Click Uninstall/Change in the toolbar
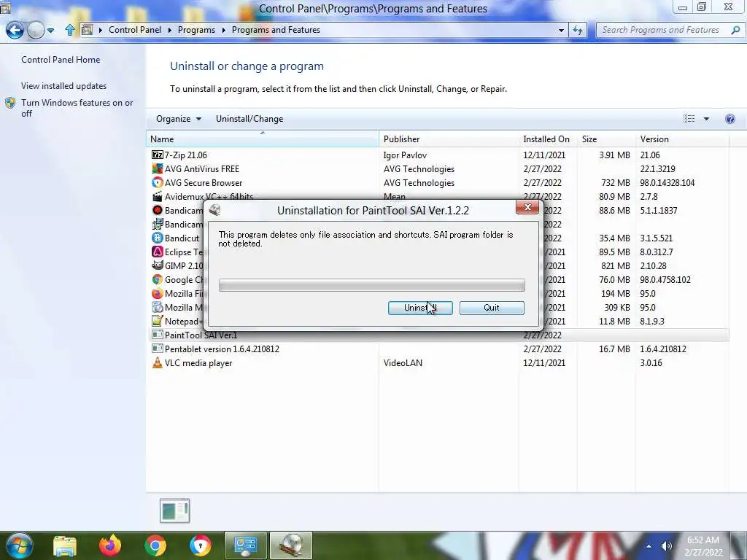Viewport: 747px width, 560px height. point(249,119)
